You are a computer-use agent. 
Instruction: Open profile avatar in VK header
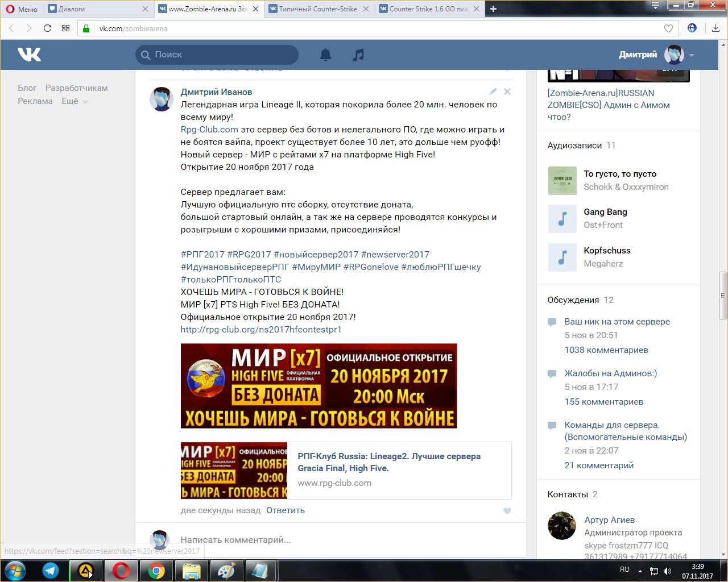tap(674, 55)
